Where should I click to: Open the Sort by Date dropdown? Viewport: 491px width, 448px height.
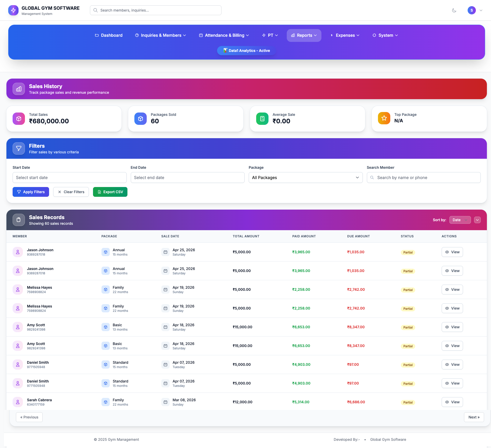pos(460,220)
